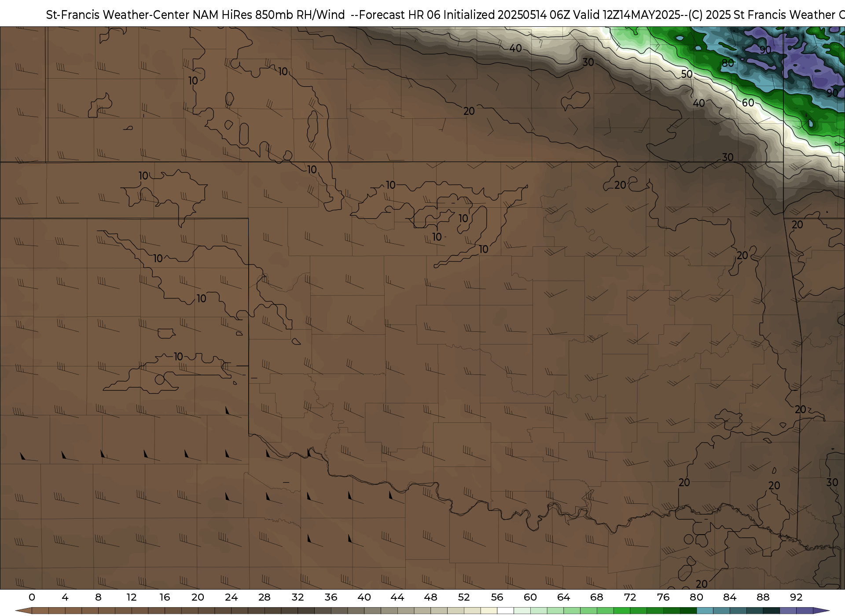The width and height of the screenshot is (845, 616).
Task: Click the "Forecast HR 06" header text
Action: (400, 15)
